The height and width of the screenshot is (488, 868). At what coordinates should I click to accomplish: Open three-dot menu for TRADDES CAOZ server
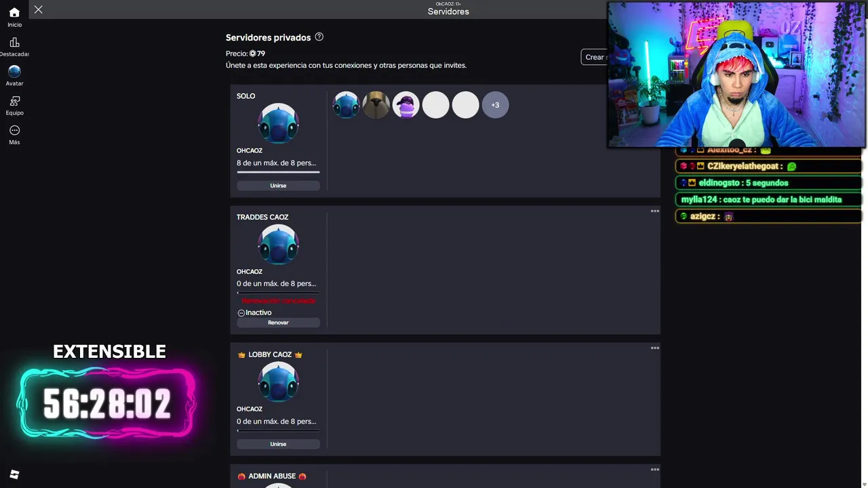click(655, 211)
